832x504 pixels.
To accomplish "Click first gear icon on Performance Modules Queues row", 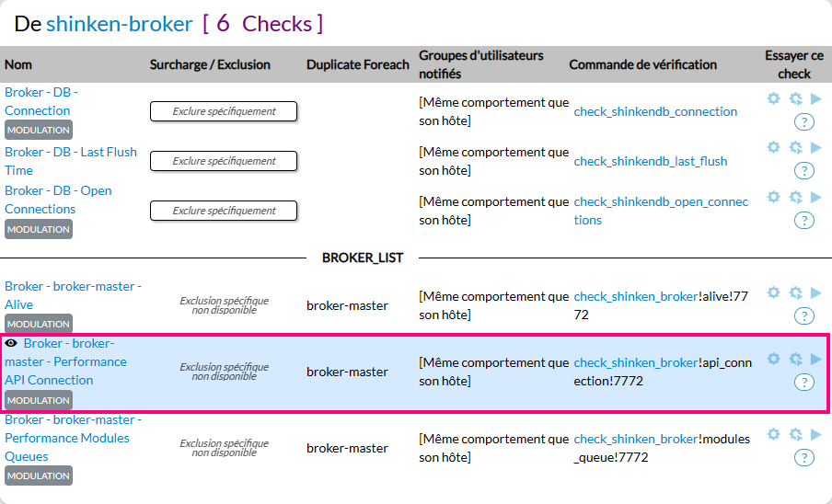I will pos(773,434).
